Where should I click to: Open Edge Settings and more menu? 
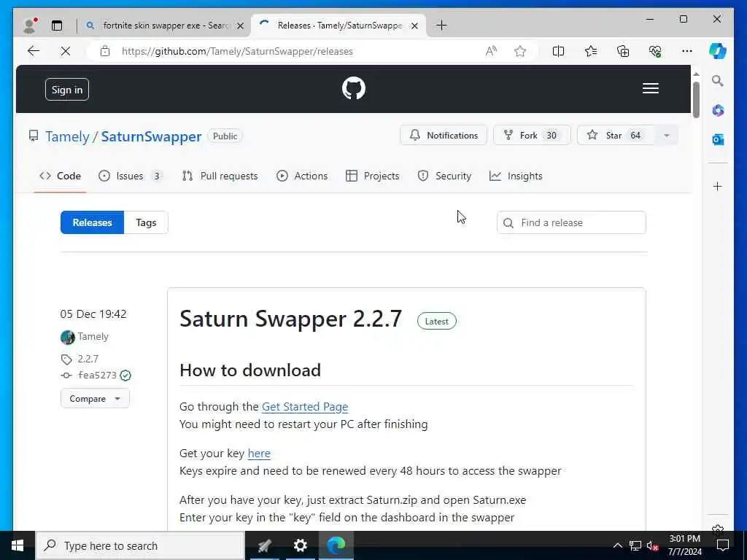(x=687, y=51)
